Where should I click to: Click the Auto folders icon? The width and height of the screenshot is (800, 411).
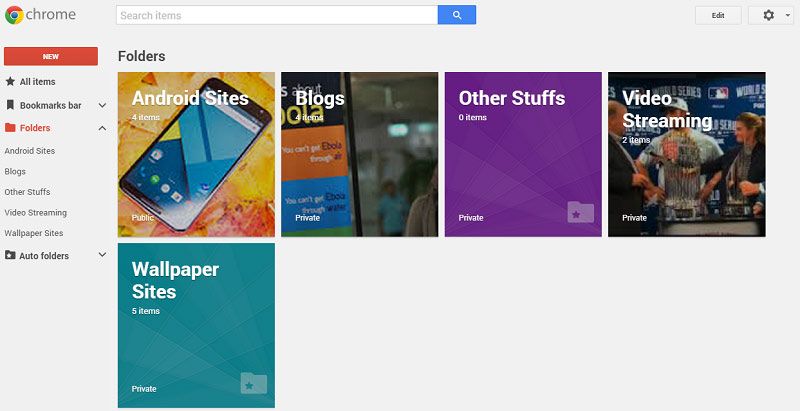click(x=10, y=255)
